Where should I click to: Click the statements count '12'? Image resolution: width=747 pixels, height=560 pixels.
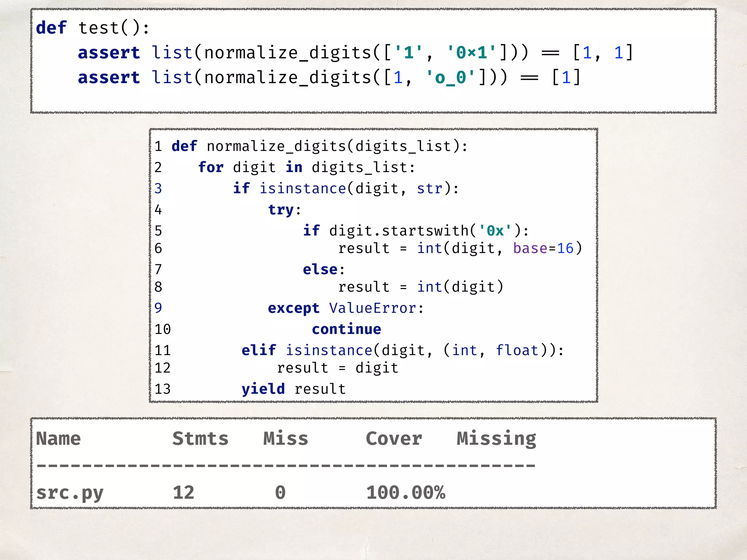point(183,493)
